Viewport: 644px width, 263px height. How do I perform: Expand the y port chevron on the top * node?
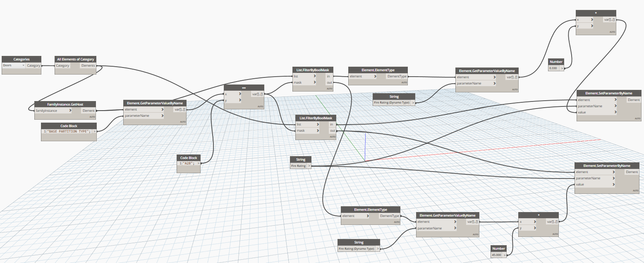tap(591, 26)
